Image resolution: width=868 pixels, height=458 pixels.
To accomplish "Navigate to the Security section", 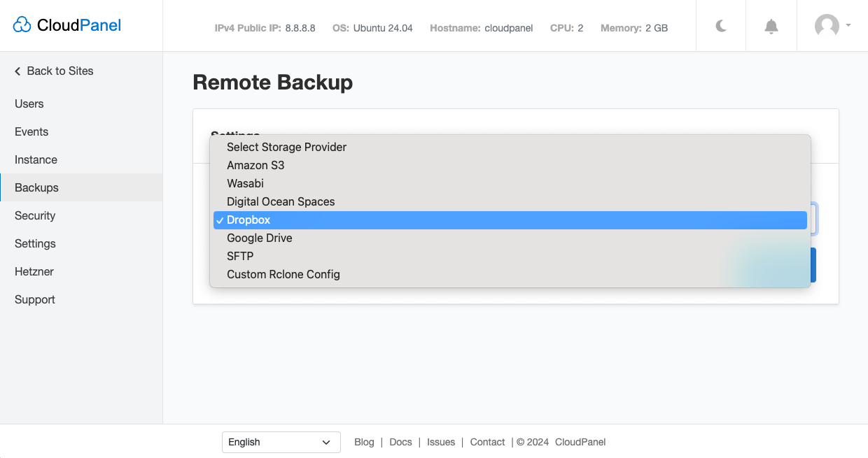I will coord(35,215).
